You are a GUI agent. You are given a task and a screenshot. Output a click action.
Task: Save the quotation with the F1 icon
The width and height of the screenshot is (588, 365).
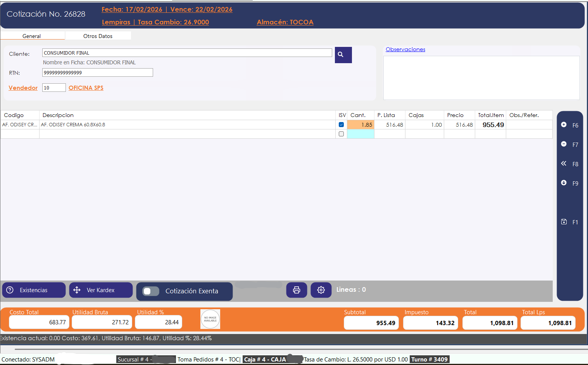[564, 222]
